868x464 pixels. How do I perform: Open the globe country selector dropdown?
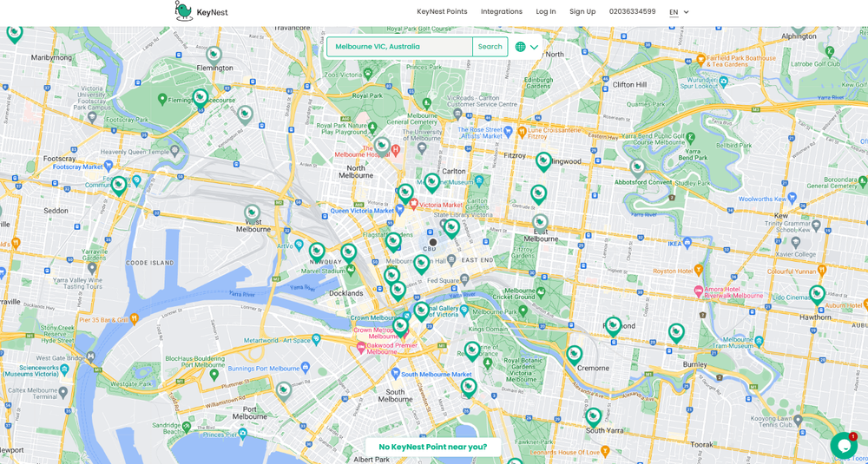[x=527, y=47]
